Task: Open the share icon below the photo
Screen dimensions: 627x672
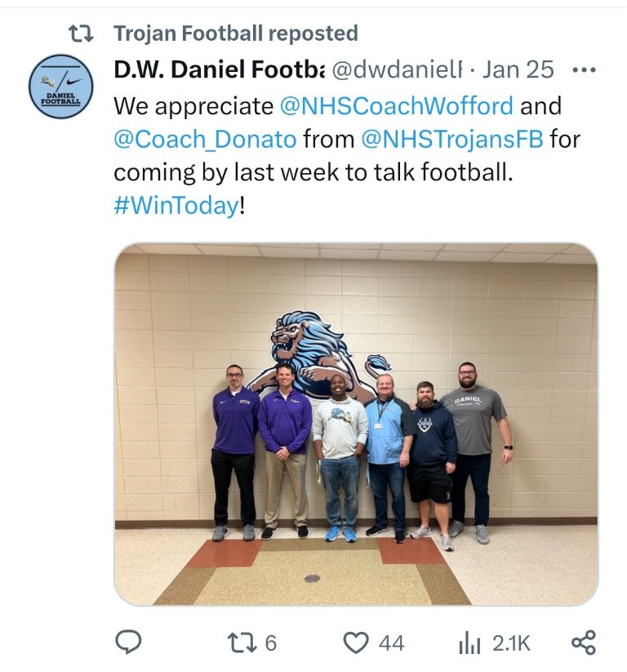Action: [x=584, y=643]
